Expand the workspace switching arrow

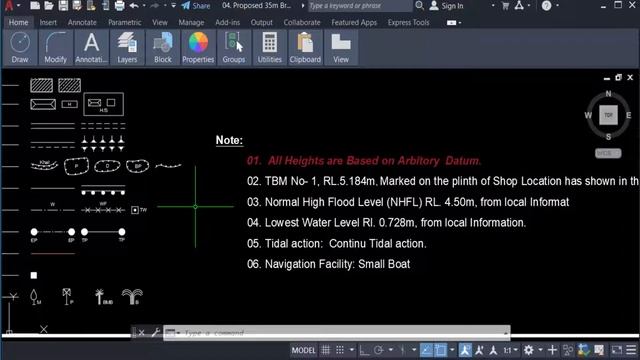(540, 350)
